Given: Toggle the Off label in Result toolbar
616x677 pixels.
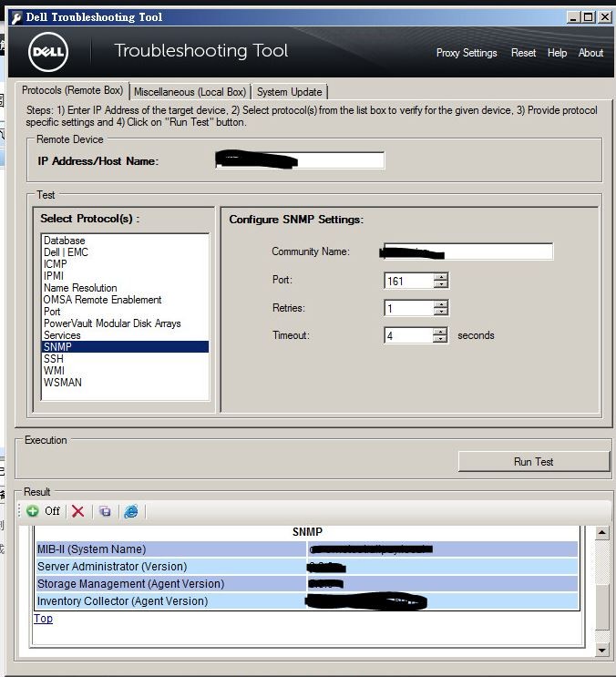Looking at the screenshot, I should tap(52, 511).
